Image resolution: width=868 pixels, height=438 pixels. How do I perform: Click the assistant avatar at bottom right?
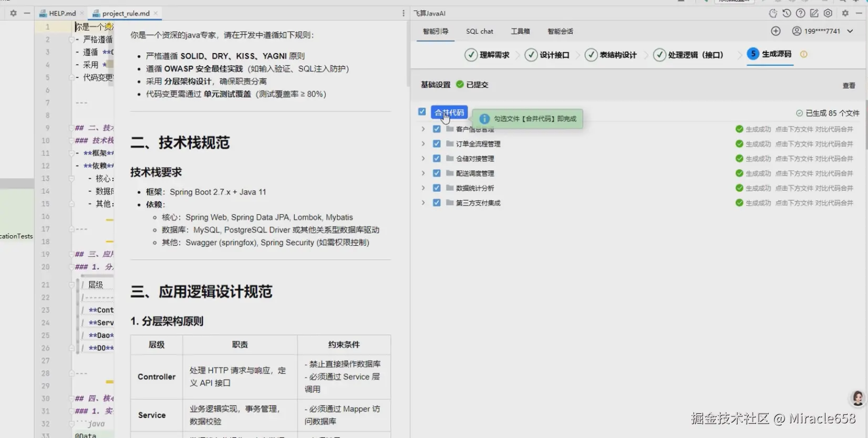click(857, 399)
